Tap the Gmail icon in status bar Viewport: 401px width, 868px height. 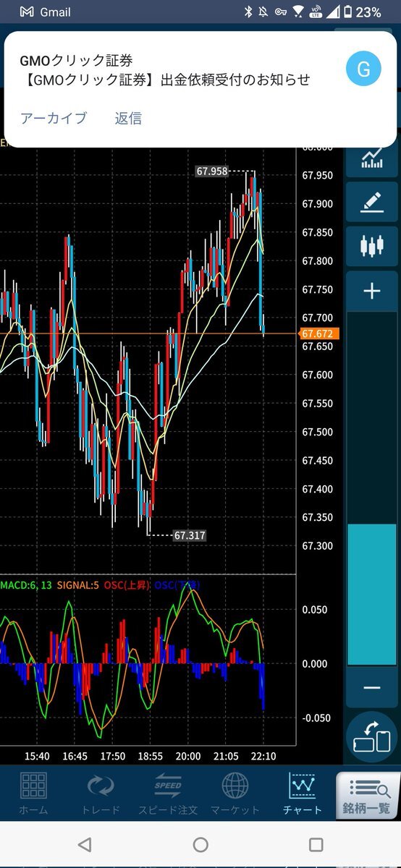pyautogui.click(x=27, y=12)
